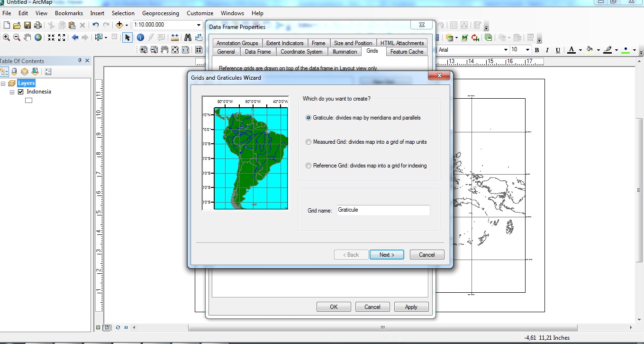Click the New Map File icon
Image resolution: width=644 pixels, height=344 pixels.
pos(7,25)
